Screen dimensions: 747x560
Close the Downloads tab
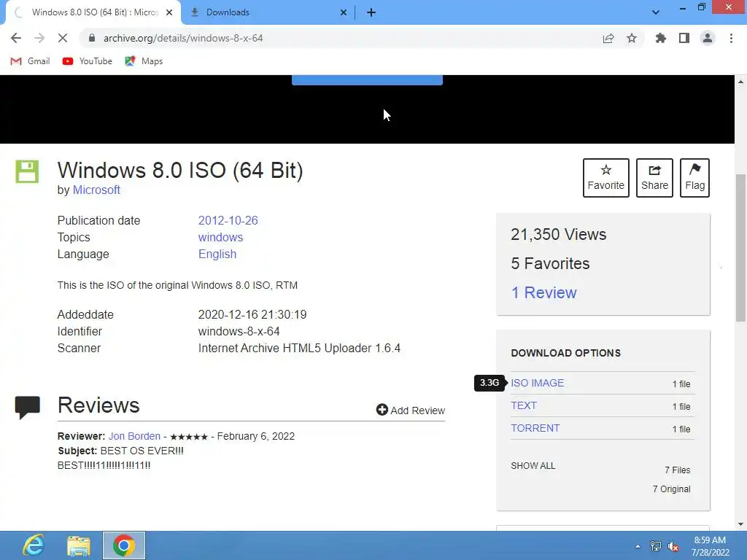344,12
